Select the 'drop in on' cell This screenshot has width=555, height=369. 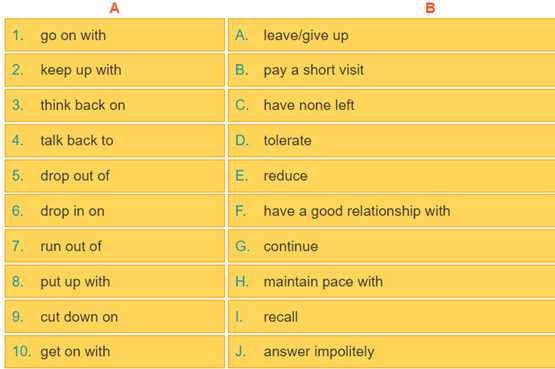115,211
